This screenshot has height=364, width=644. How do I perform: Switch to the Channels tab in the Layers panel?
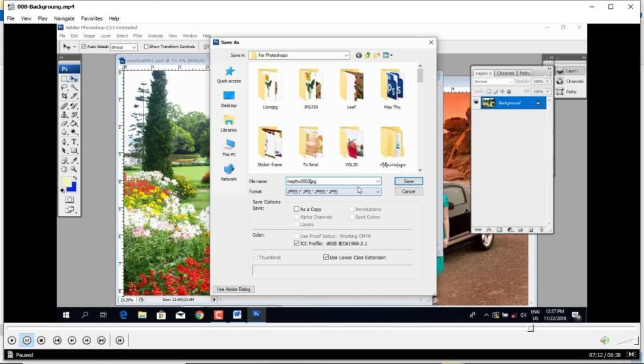tap(505, 73)
